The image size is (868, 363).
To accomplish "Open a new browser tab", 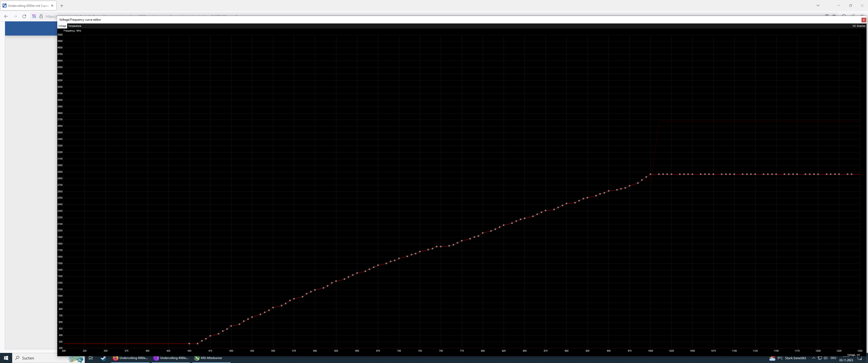I will coord(62,5).
